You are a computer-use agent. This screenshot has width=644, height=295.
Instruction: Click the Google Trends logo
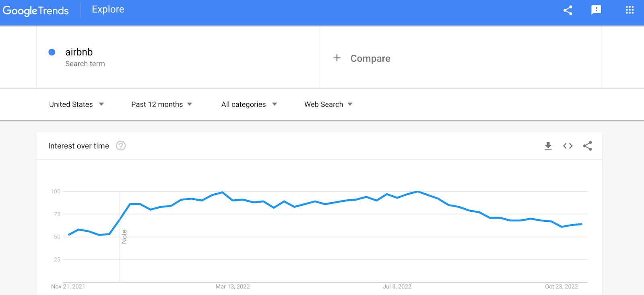point(36,11)
